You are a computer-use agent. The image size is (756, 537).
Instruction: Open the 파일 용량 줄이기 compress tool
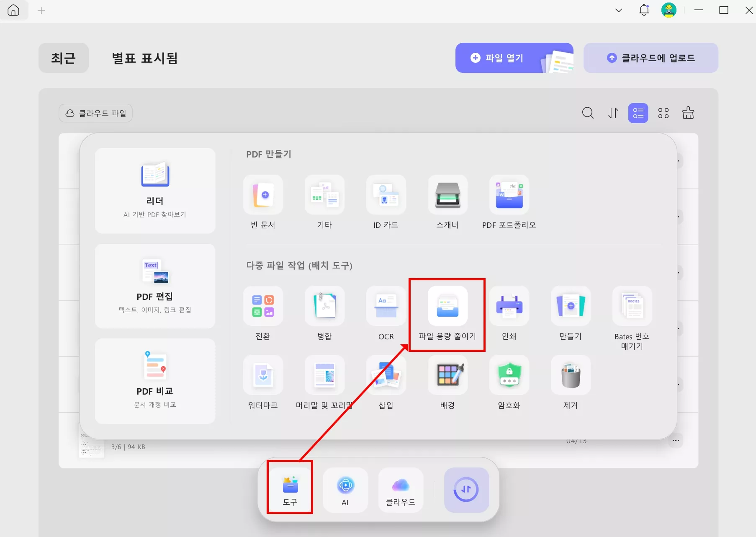coord(447,314)
